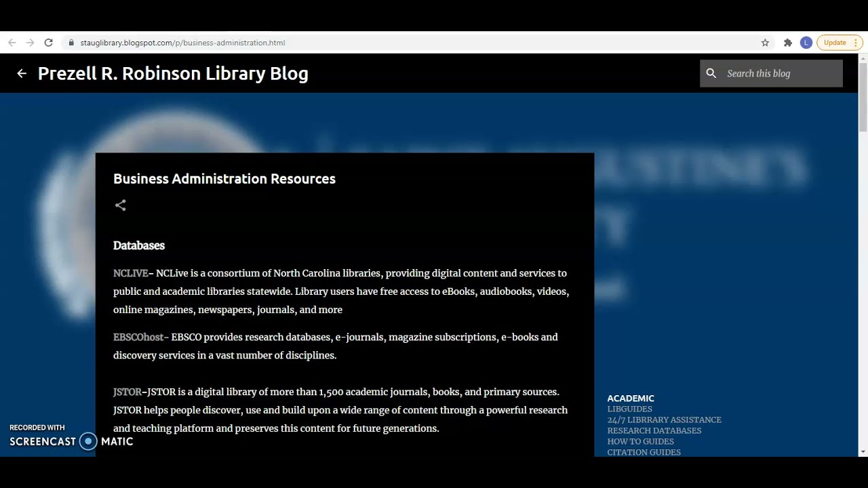The image size is (868, 488).
Task: Share the post using the share icon
Action: (120, 205)
